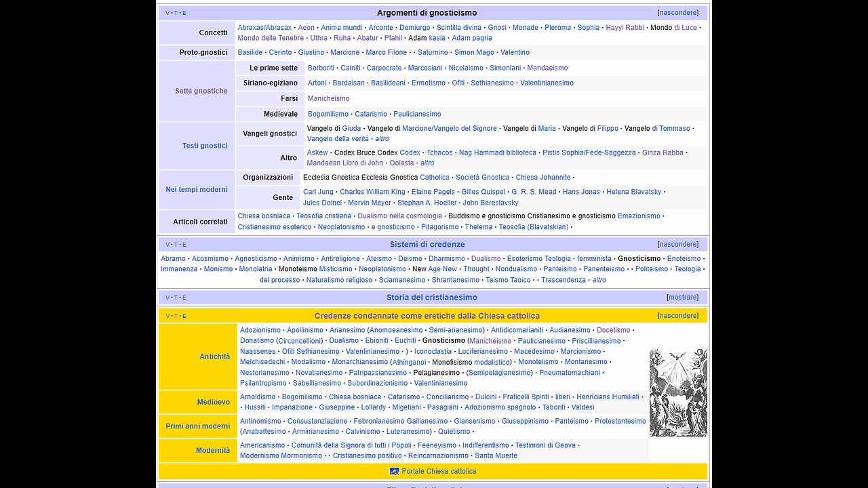Open the Lollardy link
The width and height of the screenshot is (868, 488).
[x=374, y=407]
